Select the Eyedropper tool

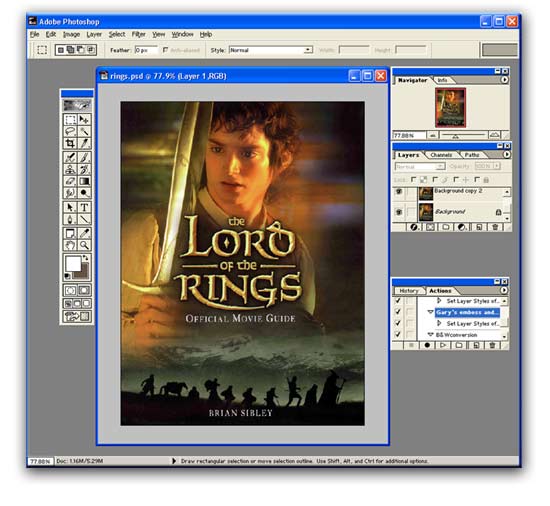[84, 233]
